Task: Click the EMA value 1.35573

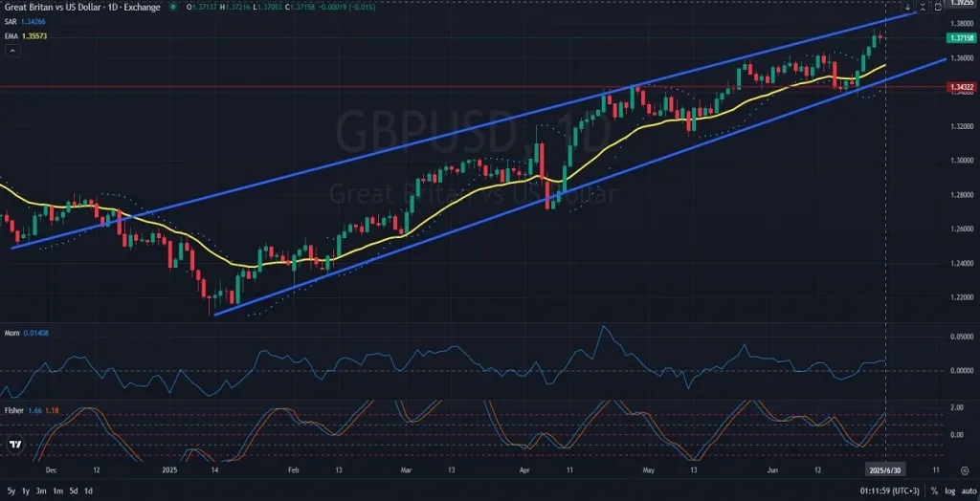Action: [x=34, y=36]
